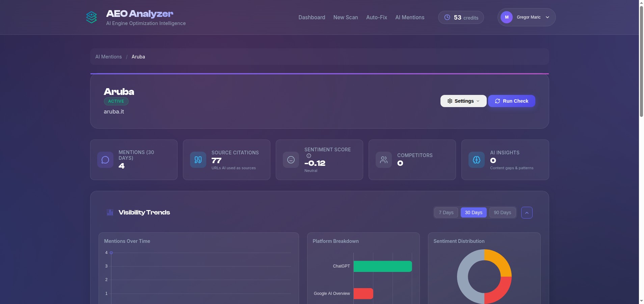Screen dimensions: 644x304
Task: Select the Competitors people icon
Action: [383, 160]
